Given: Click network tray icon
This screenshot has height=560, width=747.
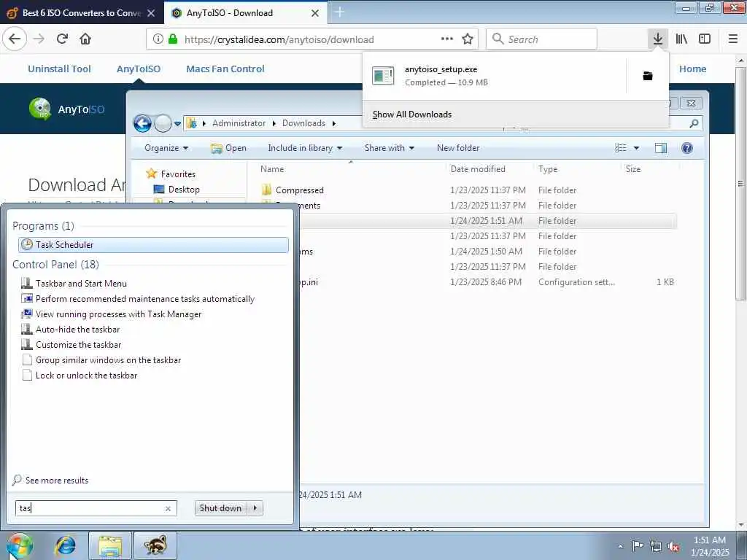Looking at the screenshot, I should (x=656, y=546).
